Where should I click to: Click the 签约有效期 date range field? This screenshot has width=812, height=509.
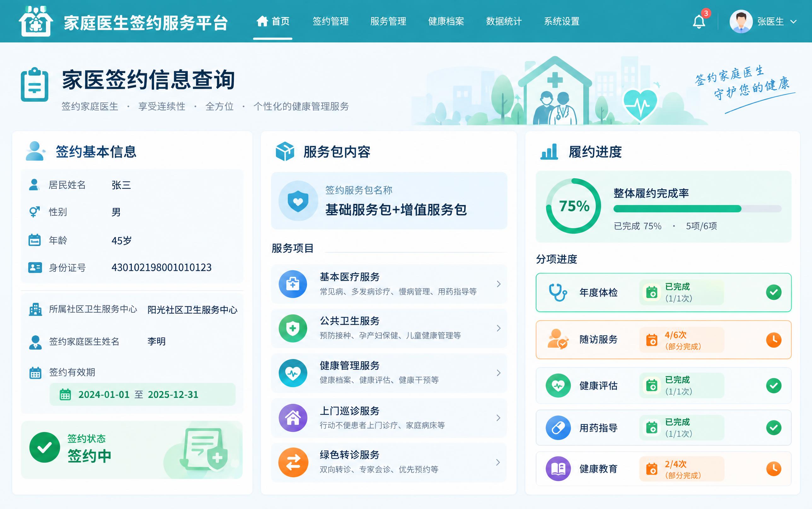coord(142,394)
